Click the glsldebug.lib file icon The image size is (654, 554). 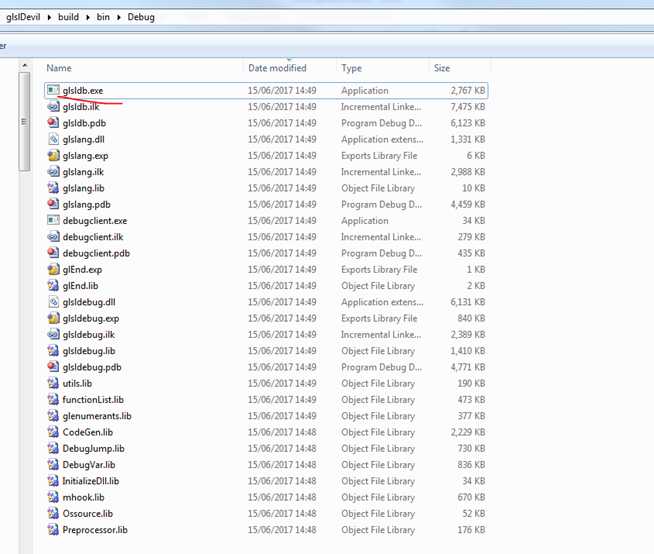[x=53, y=350]
